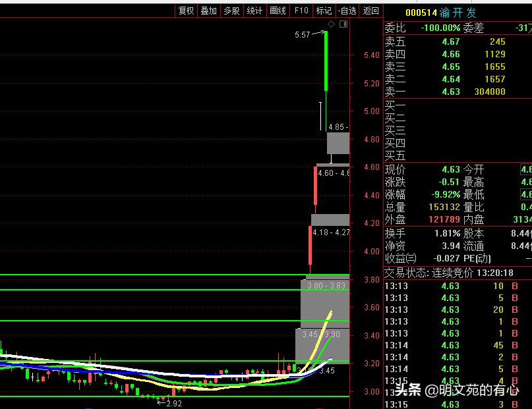Click the stock name 渝开发
This screenshot has height=409, width=532.
[458, 13]
